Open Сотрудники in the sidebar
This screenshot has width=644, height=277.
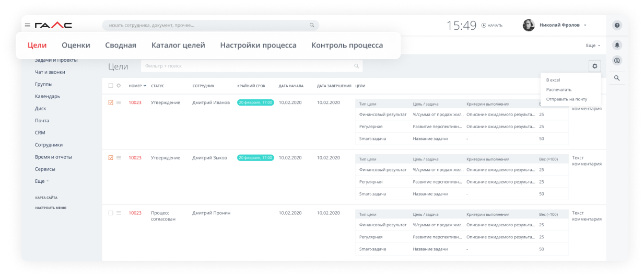49,145
